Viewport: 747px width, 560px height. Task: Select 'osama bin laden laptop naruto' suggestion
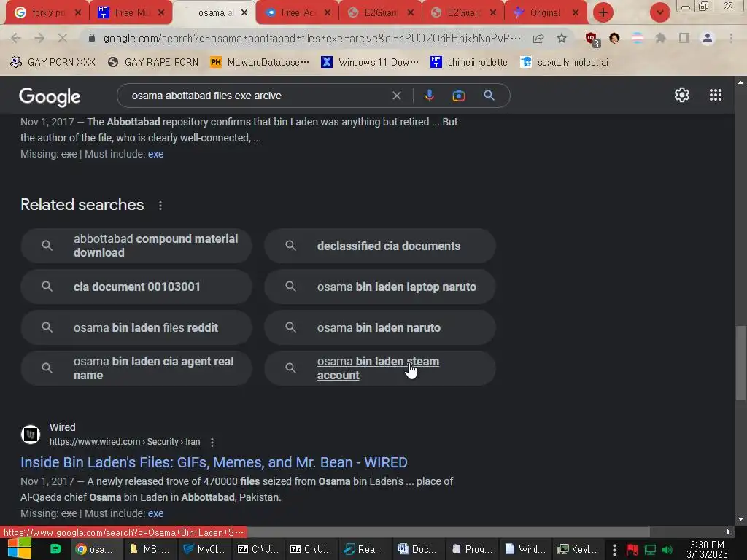pyautogui.click(x=379, y=287)
